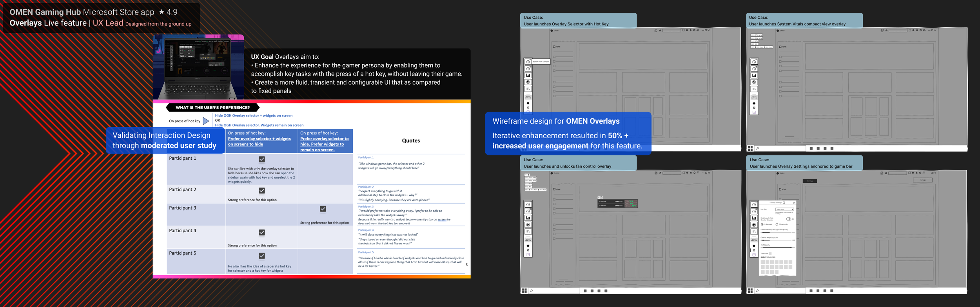The height and width of the screenshot is (307, 980).
Task: Open 'Prefer overlay selector + widgets on screens to hide' link
Action: click(x=260, y=141)
